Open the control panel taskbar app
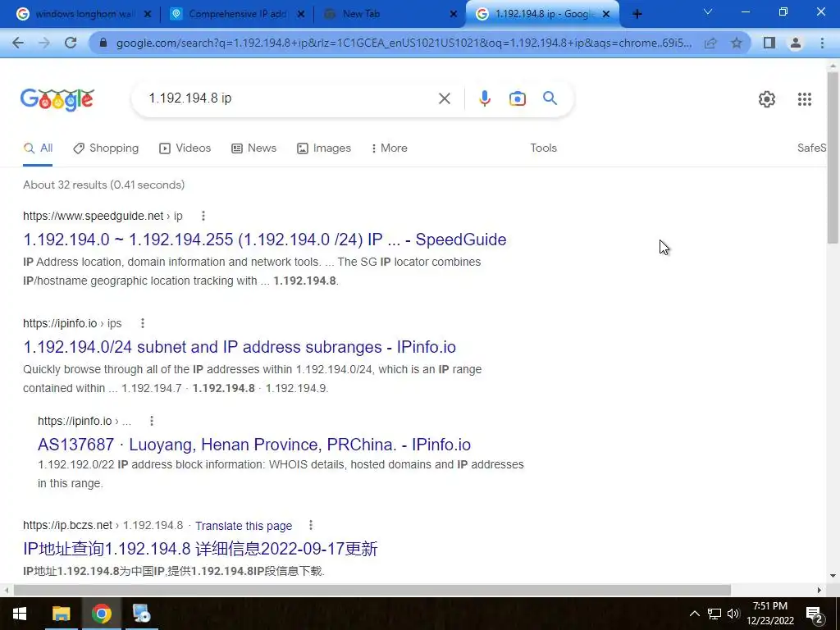The image size is (840, 630). (141, 614)
